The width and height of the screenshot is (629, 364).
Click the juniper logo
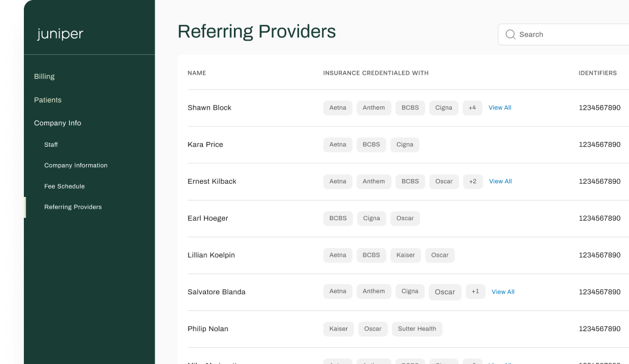pos(60,33)
